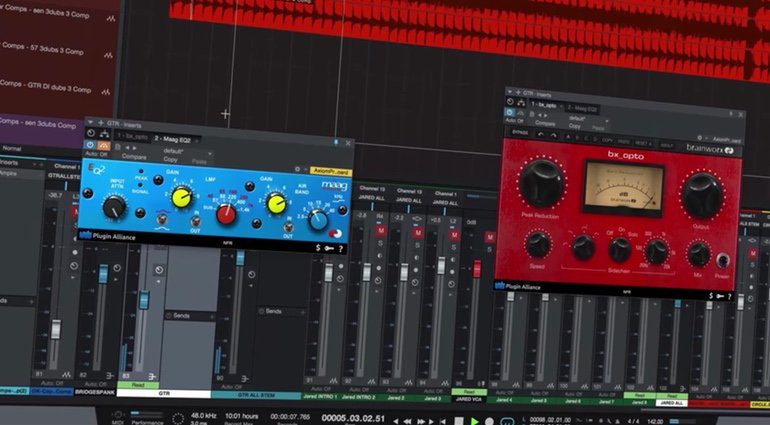Click the green Play button in transport

tap(474, 421)
